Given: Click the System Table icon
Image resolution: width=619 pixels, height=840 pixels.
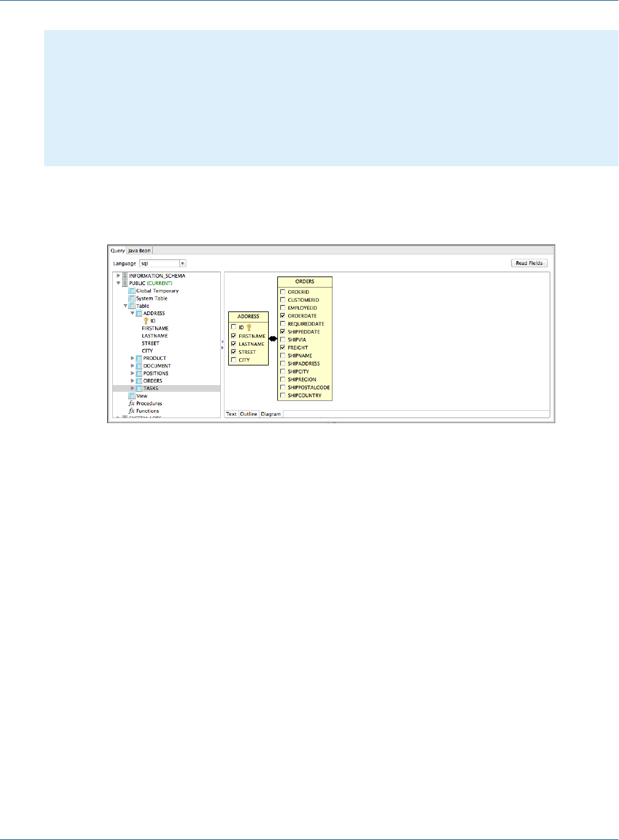Looking at the screenshot, I should pyautogui.click(x=132, y=298).
